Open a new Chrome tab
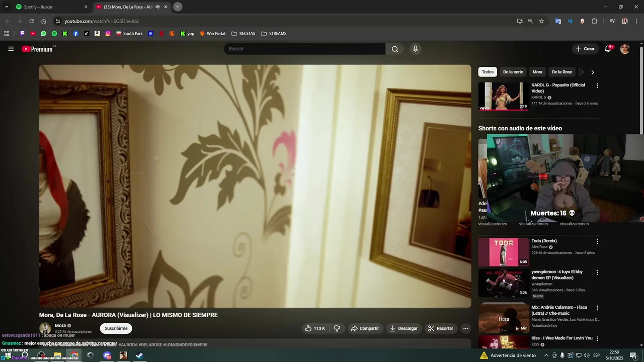Viewport: 644px width, 362px height. 178,7
